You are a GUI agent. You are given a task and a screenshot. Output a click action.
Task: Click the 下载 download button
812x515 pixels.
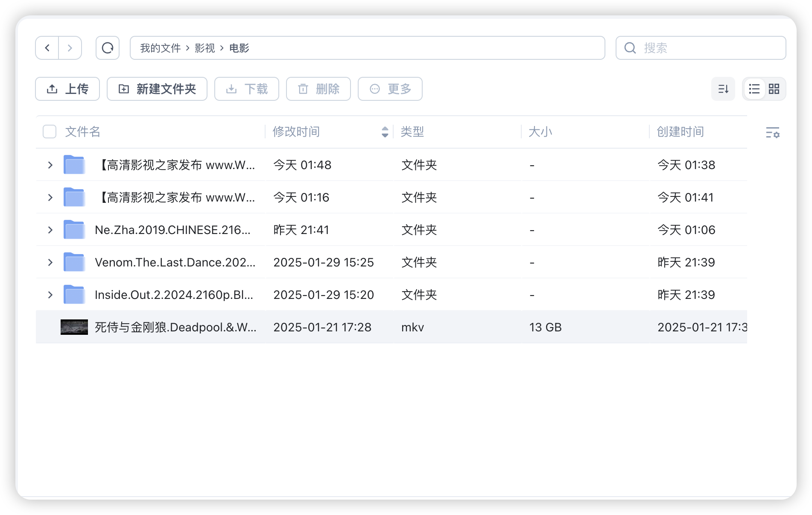tap(247, 89)
